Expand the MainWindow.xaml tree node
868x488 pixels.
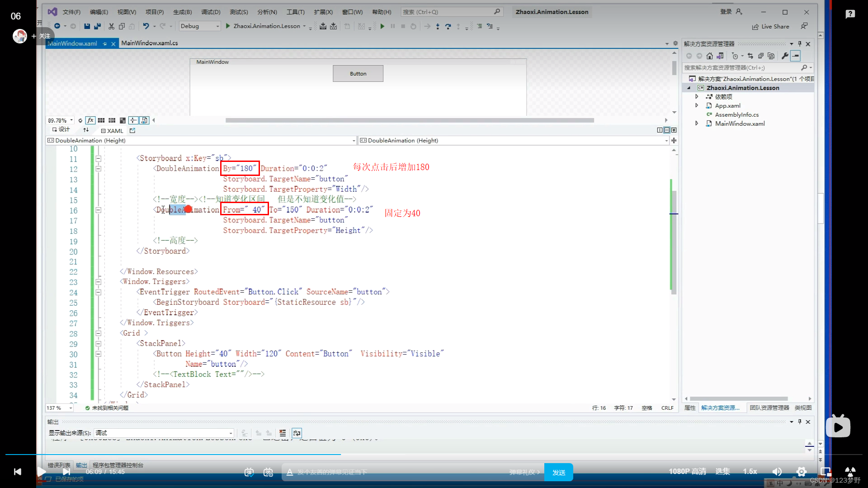coord(697,123)
